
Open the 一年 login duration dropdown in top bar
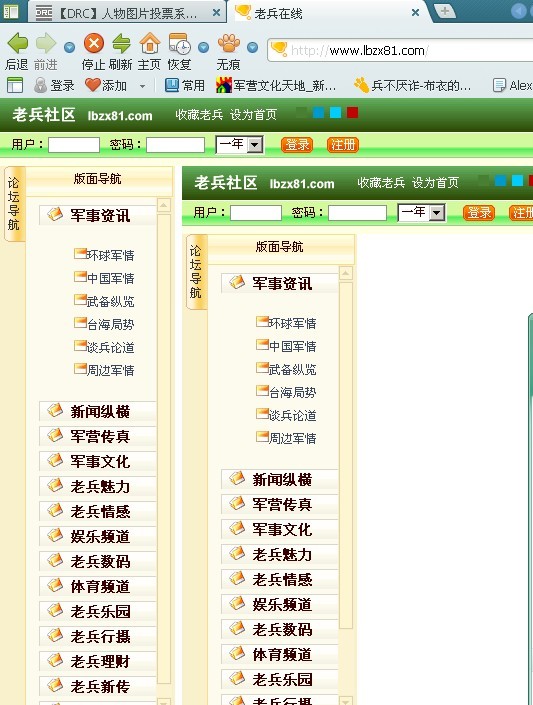tap(239, 144)
